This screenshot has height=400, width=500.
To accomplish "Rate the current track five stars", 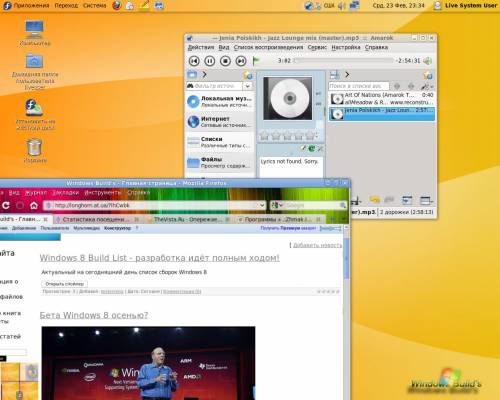I will [310, 135].
